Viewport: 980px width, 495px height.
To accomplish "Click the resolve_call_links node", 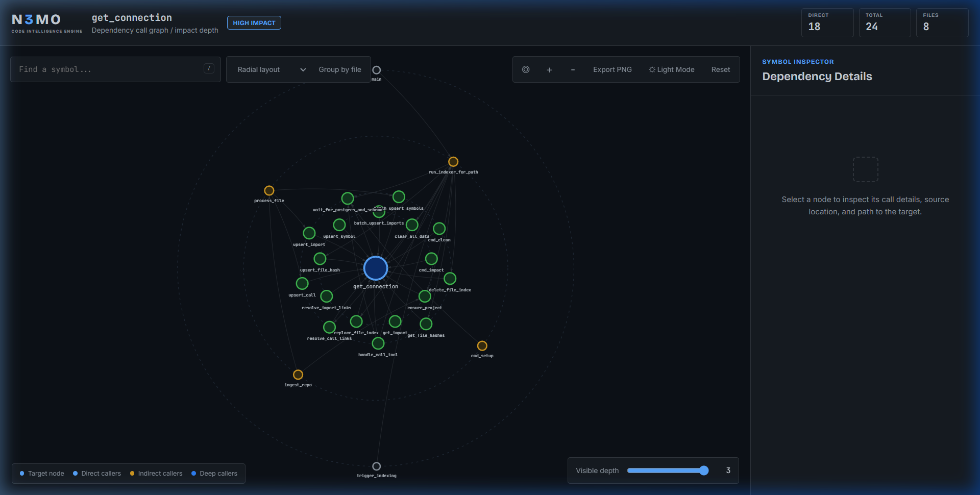I will 330,327.
